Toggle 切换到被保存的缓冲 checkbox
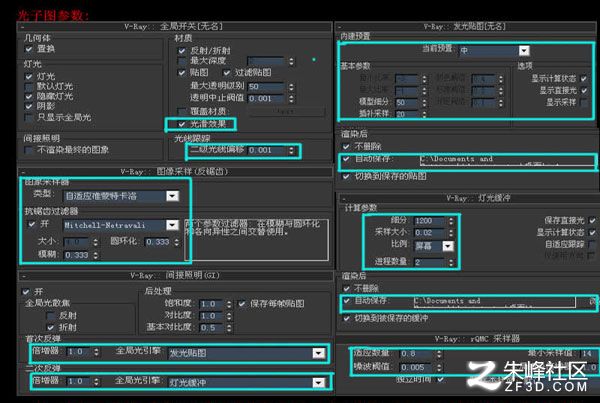Screen dimensions: 600x403 coord(346,318)
